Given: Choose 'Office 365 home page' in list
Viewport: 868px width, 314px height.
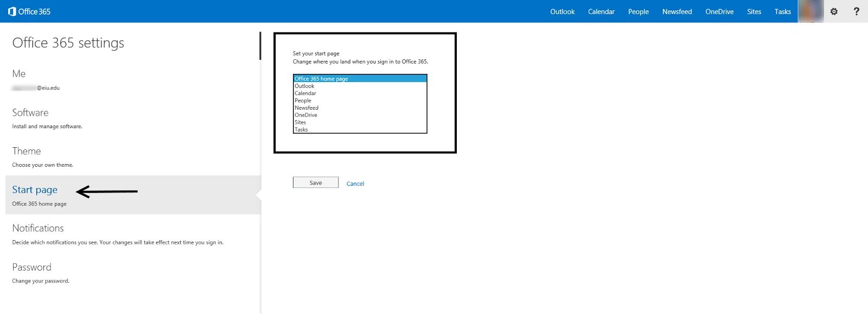Looking at the screenshot, I should click(360, 79).
